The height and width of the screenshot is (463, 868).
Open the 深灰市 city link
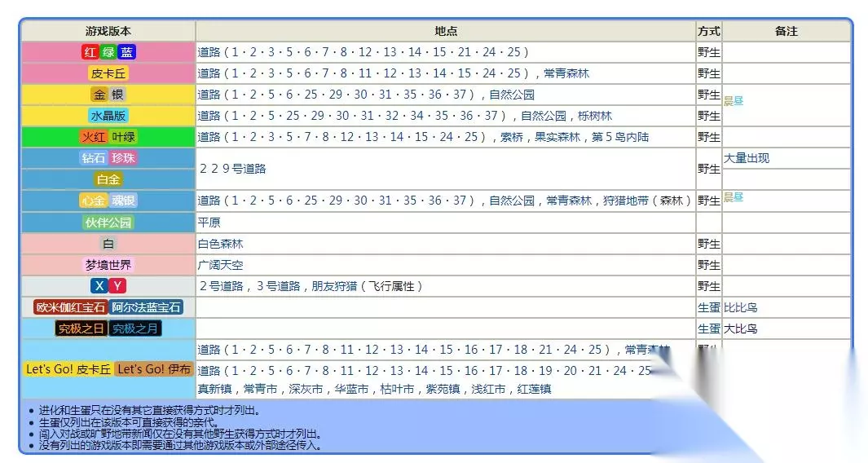pyautogui.click(x=306, y=389)
